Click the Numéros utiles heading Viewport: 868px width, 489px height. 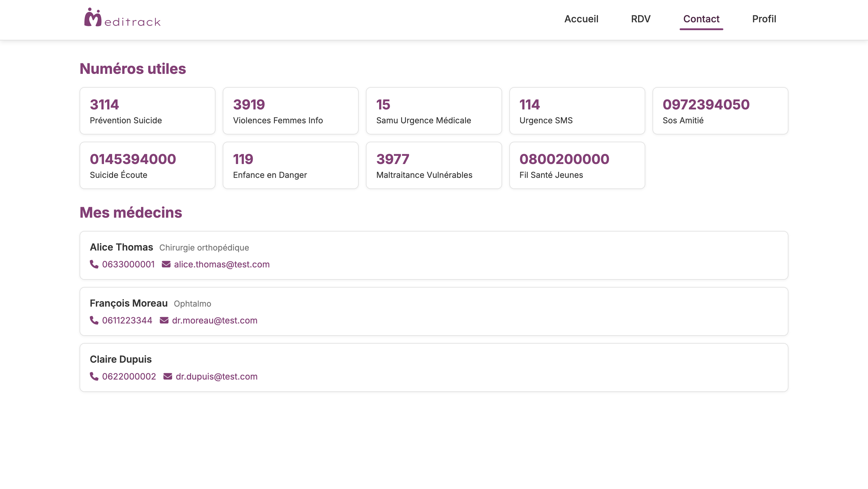(133, 69)
